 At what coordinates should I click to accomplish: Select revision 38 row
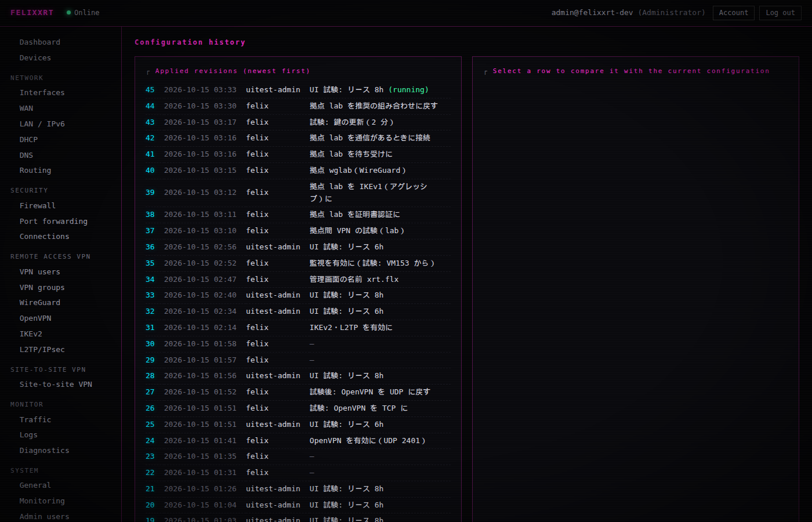[298, 215]
